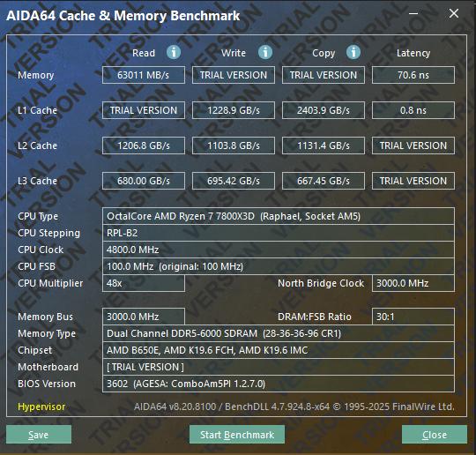Click the BIOS Version 3602 field
476x455 pixels.
click(x=279, y=384)
